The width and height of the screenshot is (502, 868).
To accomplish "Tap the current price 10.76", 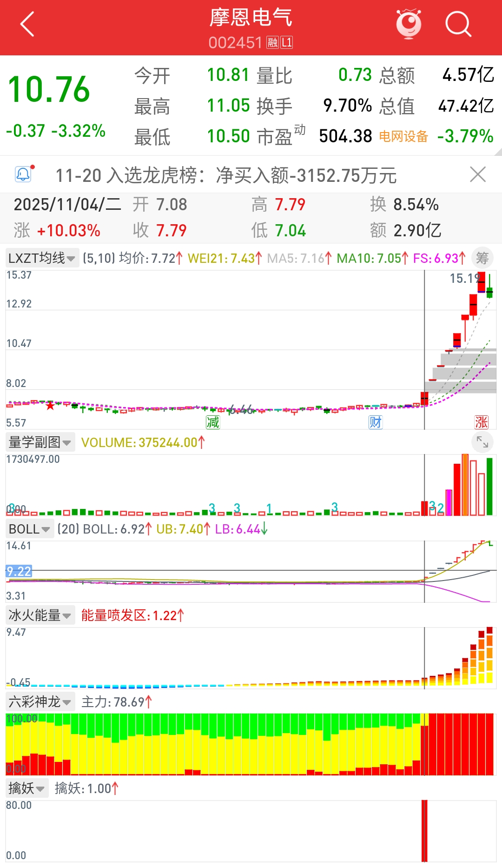I will click(49, 89).
